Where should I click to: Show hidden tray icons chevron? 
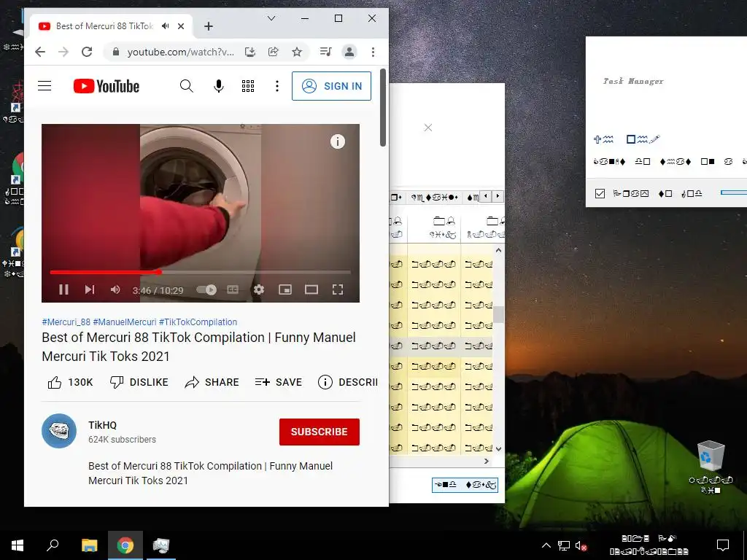tap(546, 545)
